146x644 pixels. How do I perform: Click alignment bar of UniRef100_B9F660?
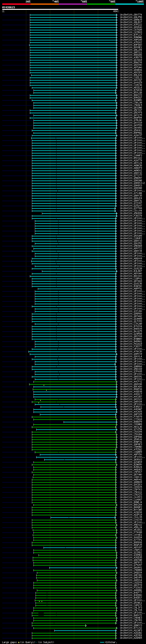click(x=73, y=45)
